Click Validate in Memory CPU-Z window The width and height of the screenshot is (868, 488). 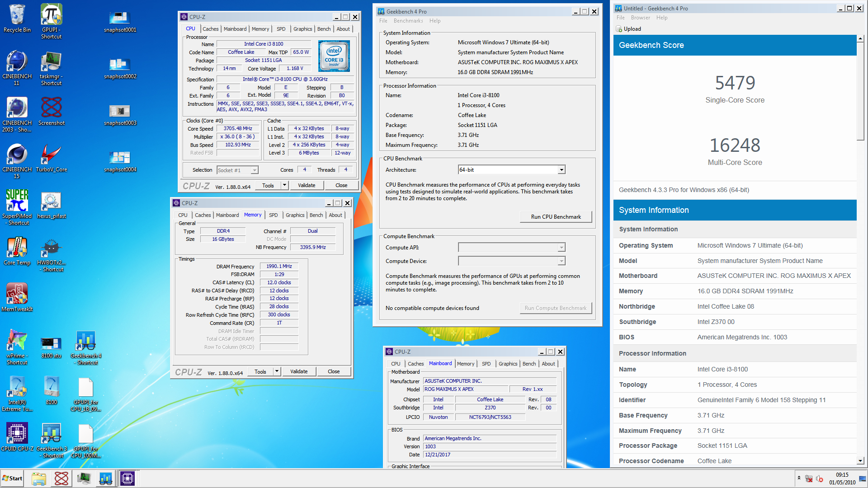299,371
